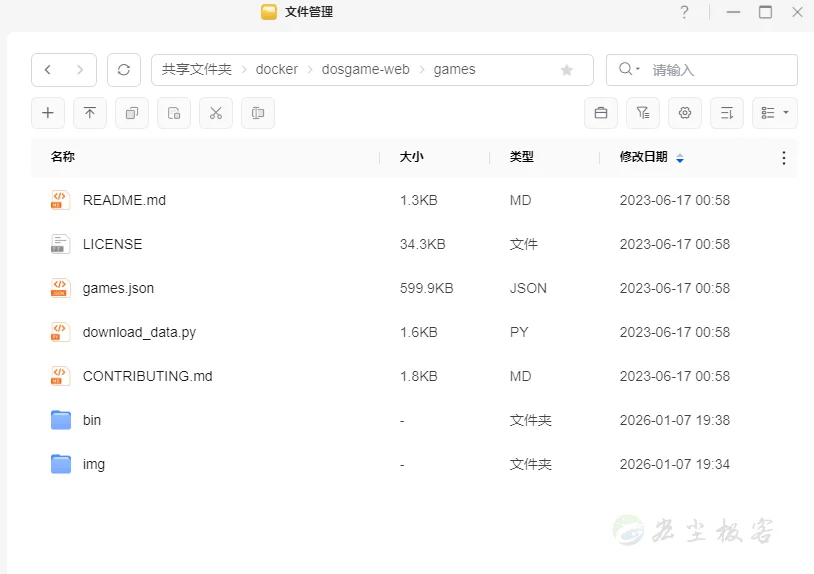Click the upload arrow icon

[x=90, y=113]
